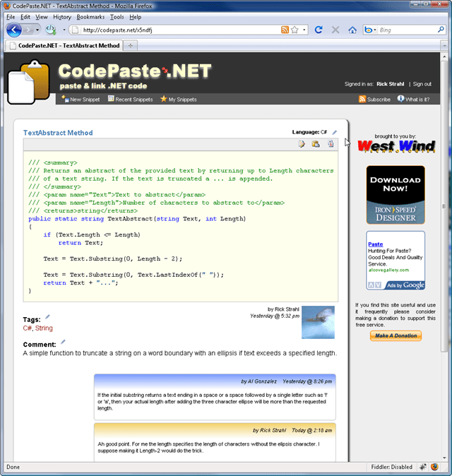Click the URL address field
The image size is (452, 476).
pos(181,30)
